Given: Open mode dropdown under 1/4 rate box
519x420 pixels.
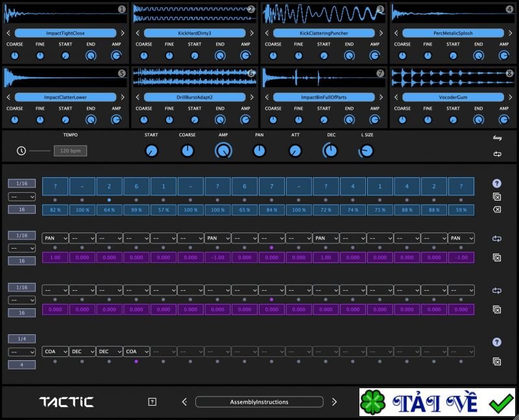Looking at the screenshot, I should [22, 352].
